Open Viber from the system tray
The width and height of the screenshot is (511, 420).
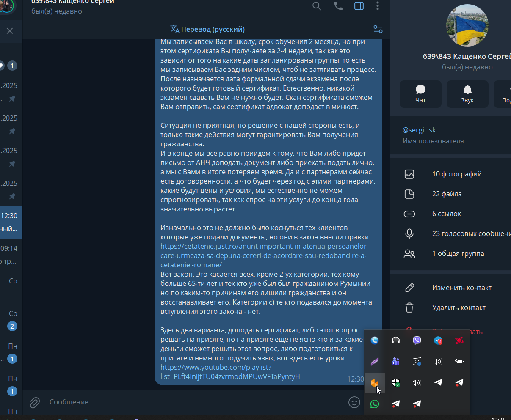417,340
